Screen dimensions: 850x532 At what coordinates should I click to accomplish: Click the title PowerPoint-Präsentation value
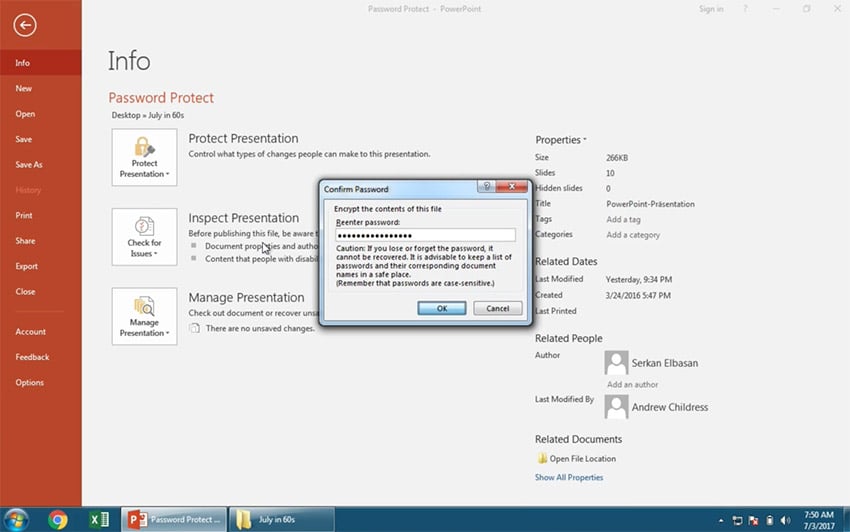click(650, 204)
